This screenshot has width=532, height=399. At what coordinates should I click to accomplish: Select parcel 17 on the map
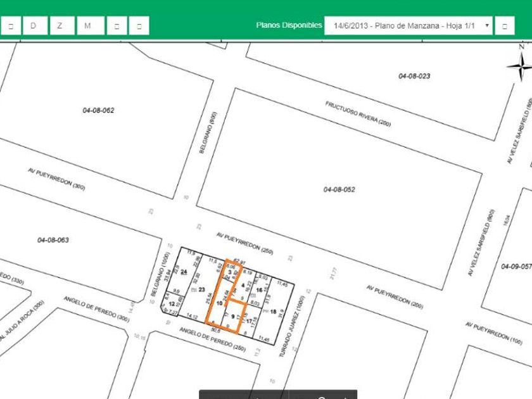250,321
